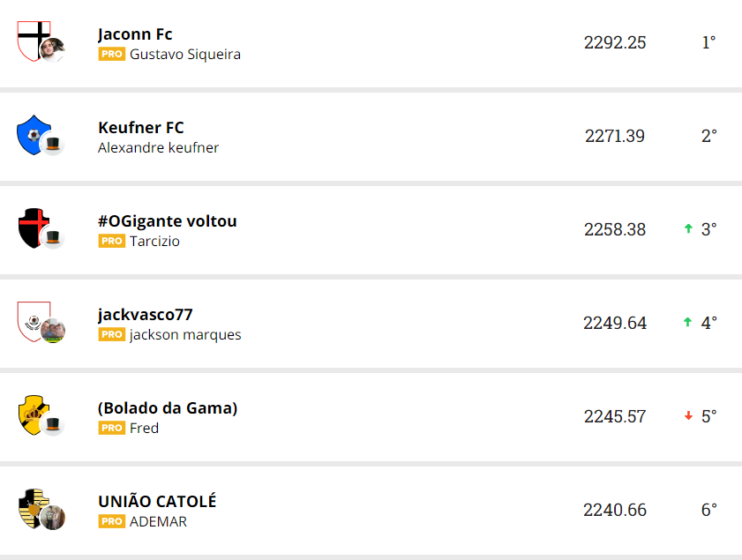The image size is (742, 560).
Task: Click the PRO badge next to Fred
Action: click(111, 429)
